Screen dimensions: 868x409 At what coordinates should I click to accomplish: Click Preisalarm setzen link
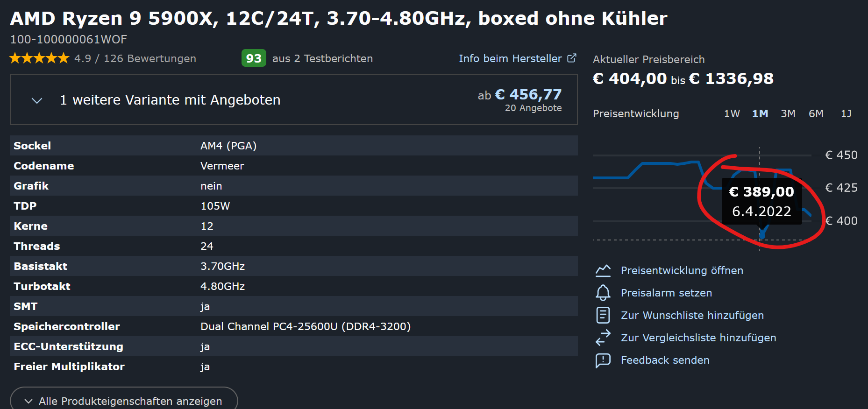tap(666, 293)
